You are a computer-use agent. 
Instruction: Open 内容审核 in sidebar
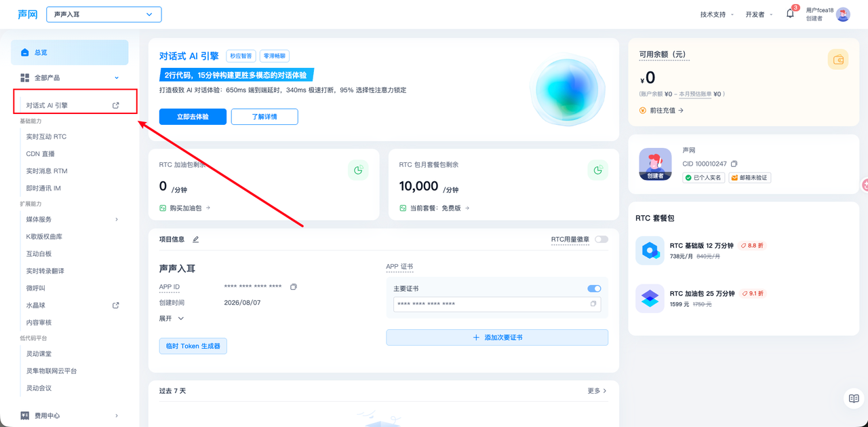click(39, 322)
